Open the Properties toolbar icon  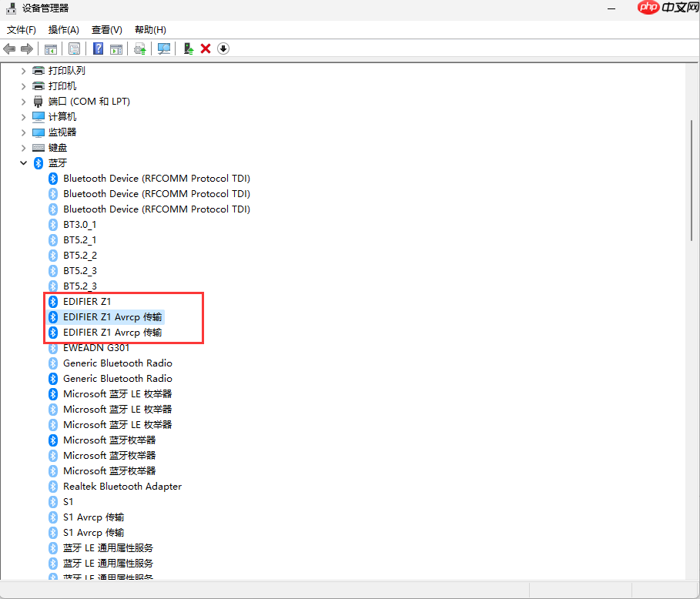(74, 49)
